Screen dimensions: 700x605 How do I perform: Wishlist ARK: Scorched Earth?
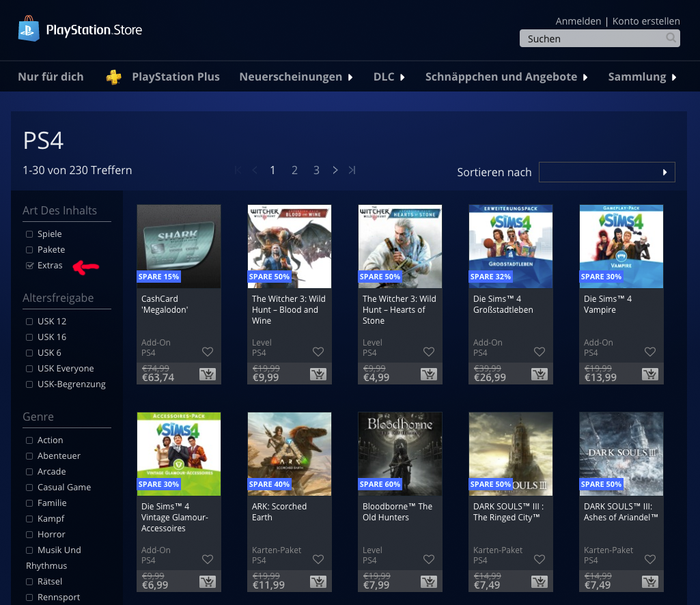point(318,559)
